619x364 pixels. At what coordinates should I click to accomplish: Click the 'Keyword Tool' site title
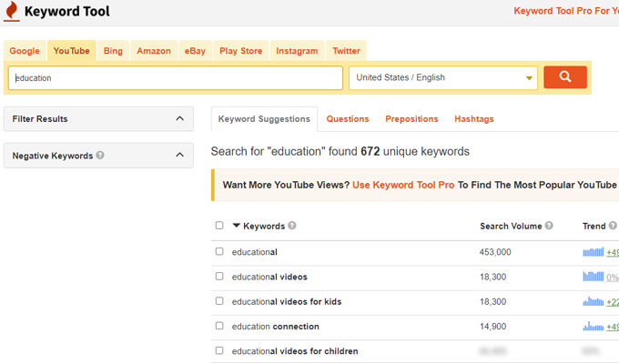67,11
